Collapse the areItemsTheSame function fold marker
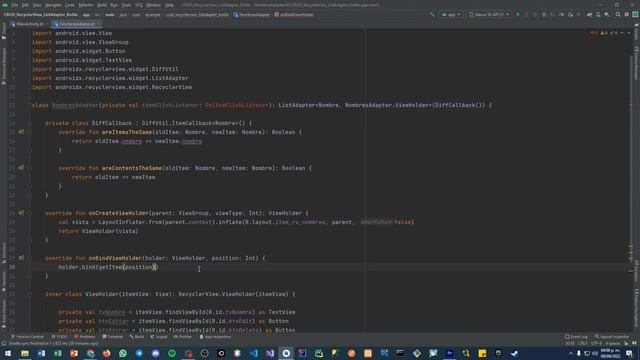The image size is (640, 360). tap(29, 132)
